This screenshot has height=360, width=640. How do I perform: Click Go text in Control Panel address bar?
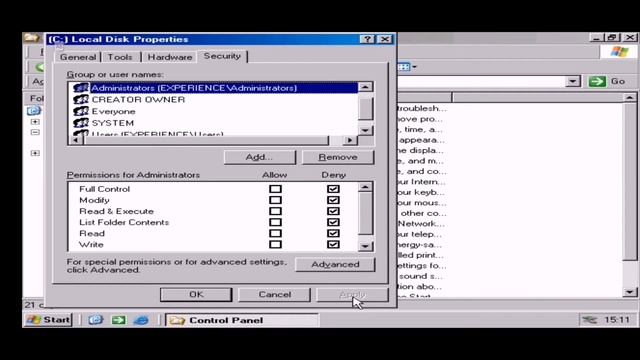point(618,81)
